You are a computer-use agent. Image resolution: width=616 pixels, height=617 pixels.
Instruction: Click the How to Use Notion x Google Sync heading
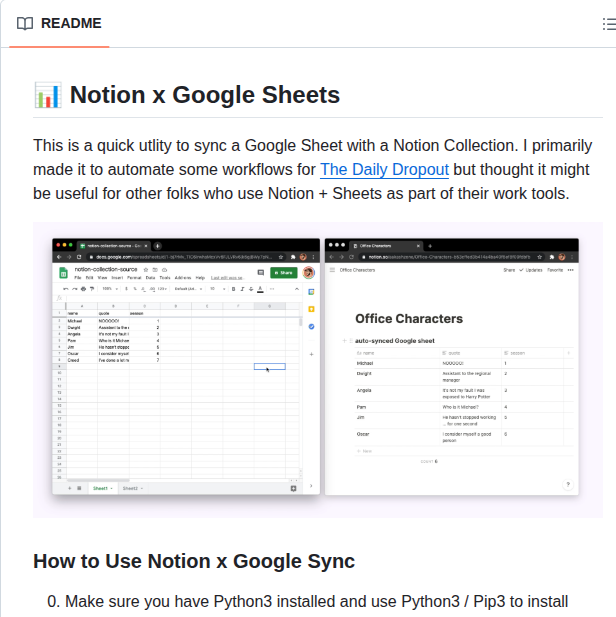pyautogui.click(x=194, y=561)
